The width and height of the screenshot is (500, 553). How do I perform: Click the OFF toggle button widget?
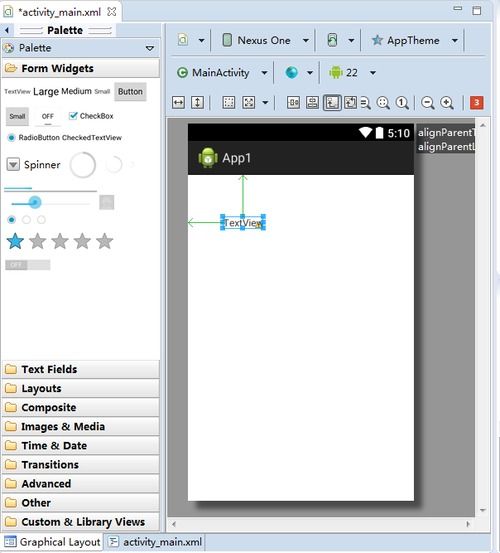48,116
